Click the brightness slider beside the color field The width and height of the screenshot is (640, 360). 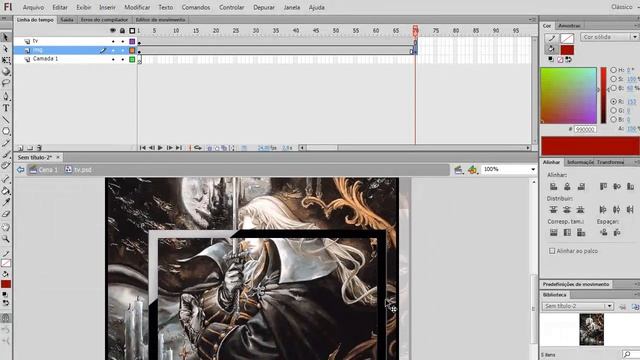tap(603, 95)
